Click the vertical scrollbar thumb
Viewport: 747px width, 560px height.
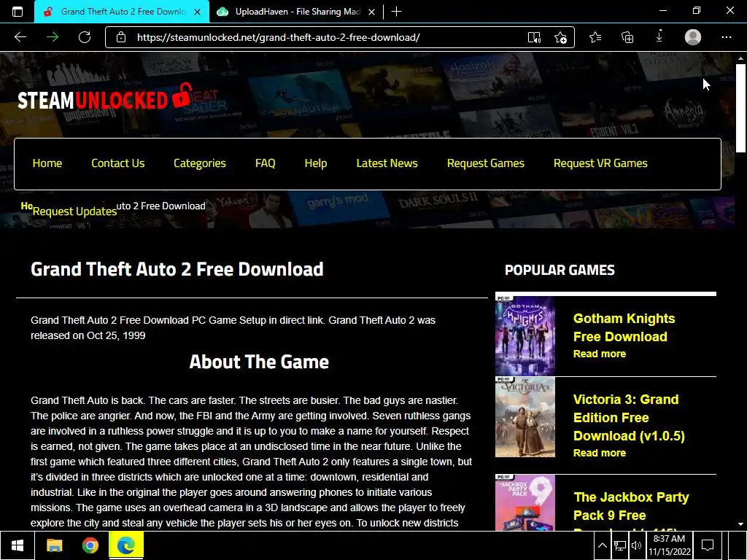tap(740, 109)
